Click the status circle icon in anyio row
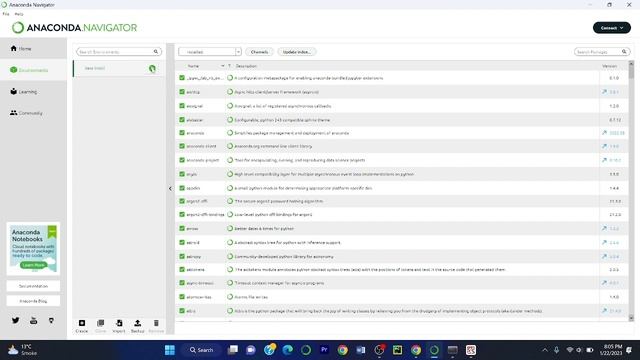The height and width of the screenshot is (360, 640). pos(230,174)
